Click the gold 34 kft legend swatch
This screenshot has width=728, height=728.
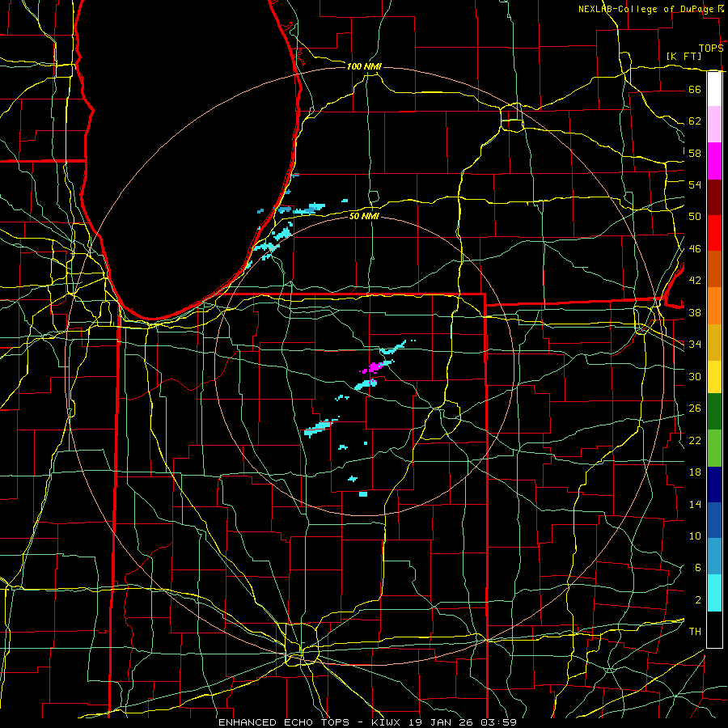click(x=714, y=342)
